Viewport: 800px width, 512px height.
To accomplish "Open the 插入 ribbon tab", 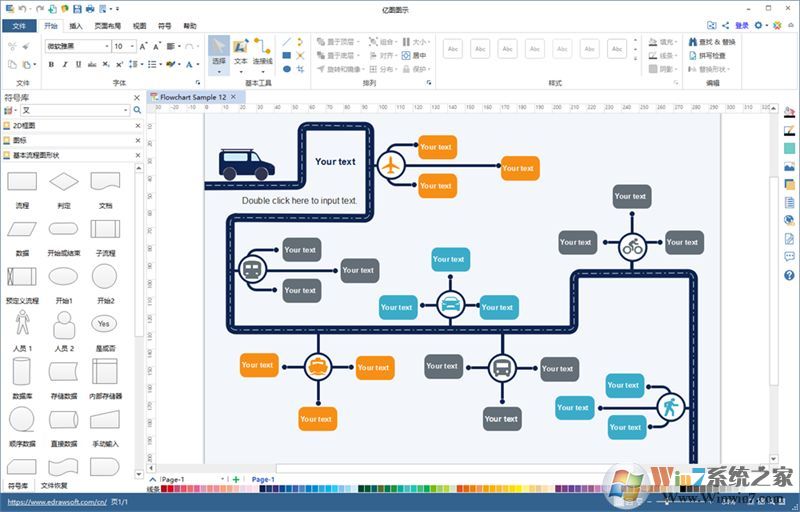I will click(x=76, y=26).
